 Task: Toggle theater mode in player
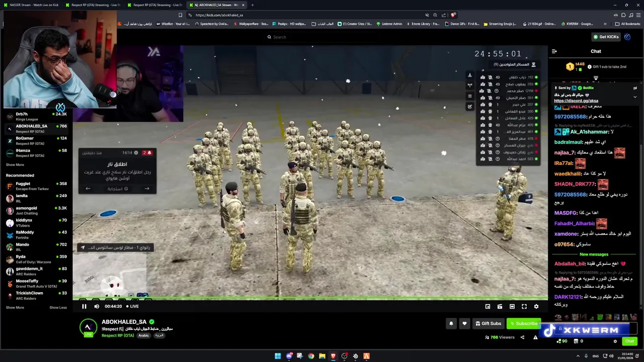coord(512,306)
